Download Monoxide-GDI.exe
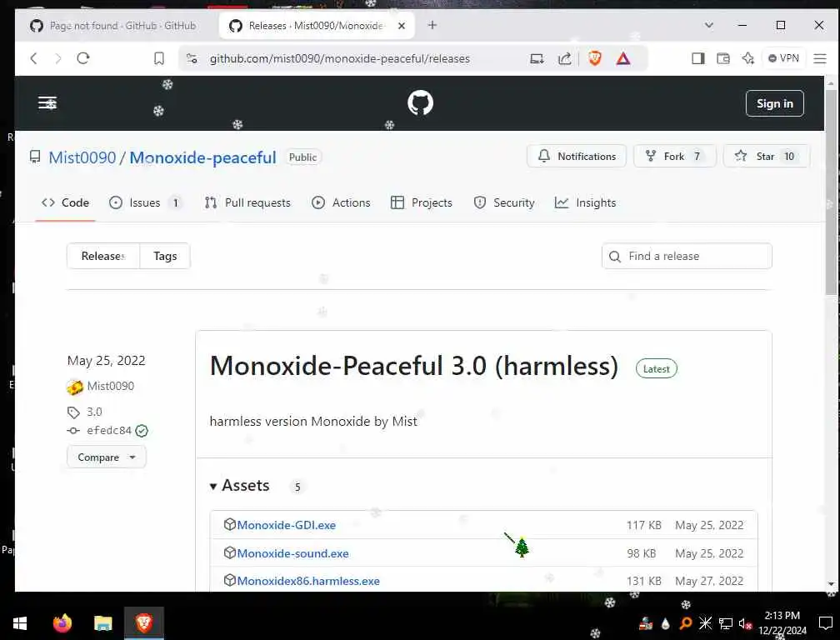The image size is (840, 640). pyautogui.click(x=286, y=525)
